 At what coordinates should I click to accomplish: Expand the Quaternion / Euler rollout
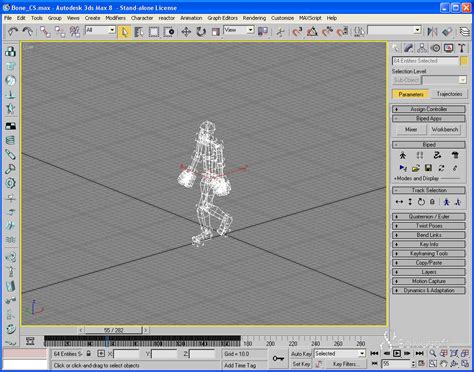[429, 217]
